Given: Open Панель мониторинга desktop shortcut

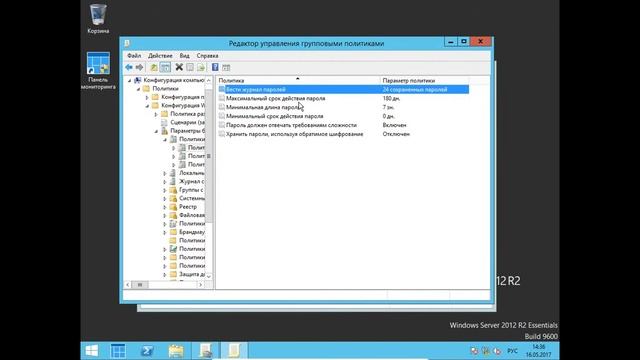Looking at the screenshot, I should [98, 71].
